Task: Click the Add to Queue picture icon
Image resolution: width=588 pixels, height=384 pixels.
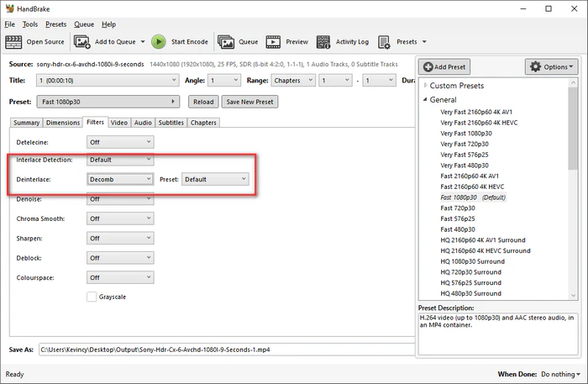Action: tap(81, 42)
